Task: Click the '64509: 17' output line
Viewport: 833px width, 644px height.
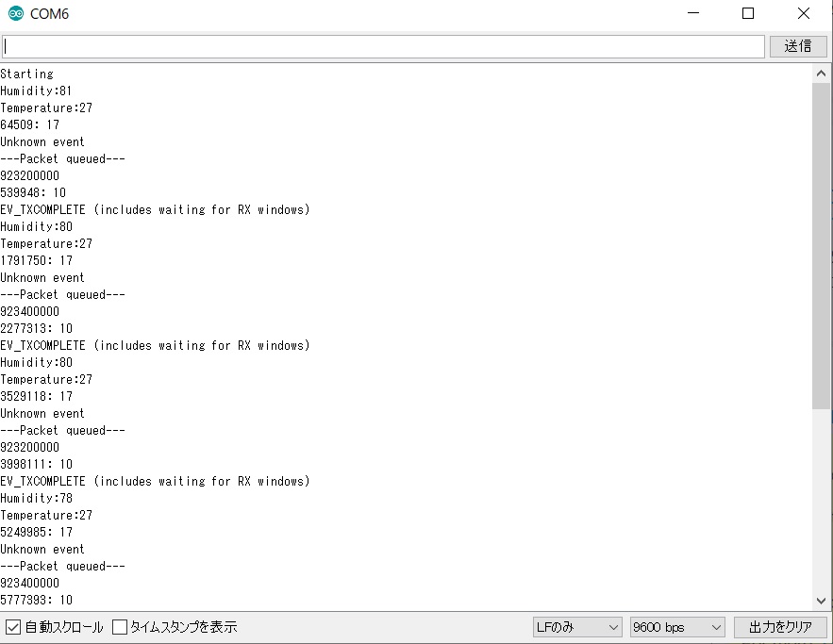Action: 30,124
